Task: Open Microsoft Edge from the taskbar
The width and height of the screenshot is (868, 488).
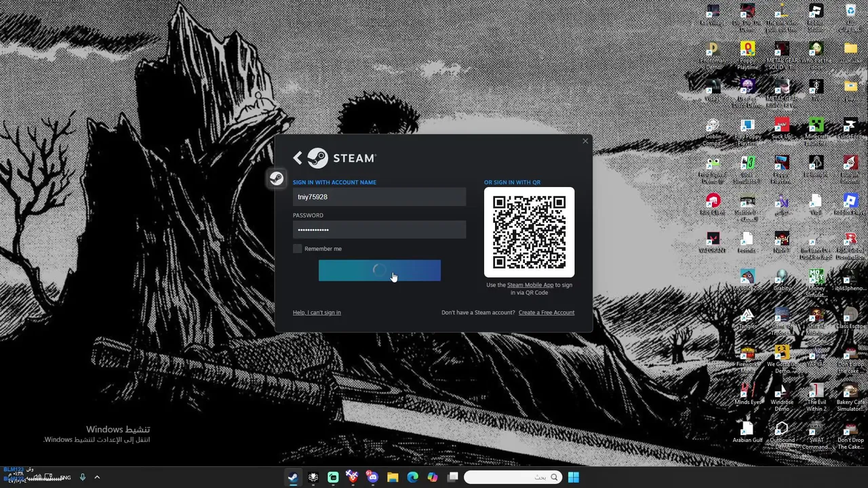Action: coord(412,477)
